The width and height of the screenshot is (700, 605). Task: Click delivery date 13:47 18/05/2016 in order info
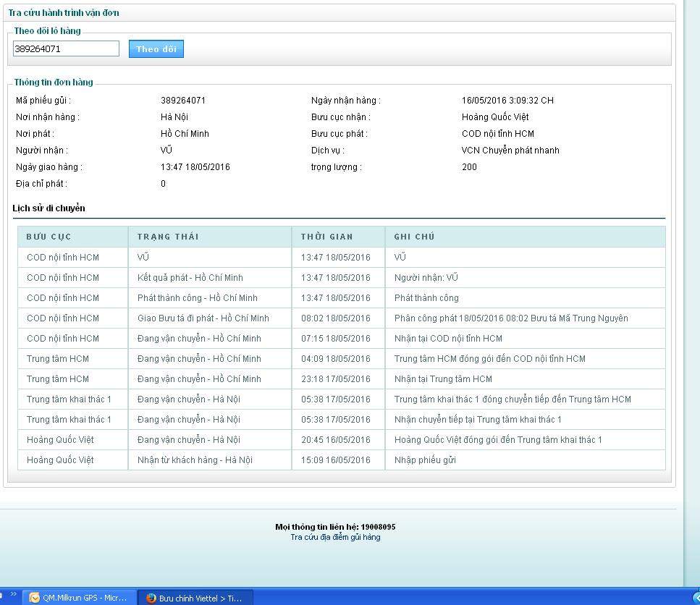[195, 167]
